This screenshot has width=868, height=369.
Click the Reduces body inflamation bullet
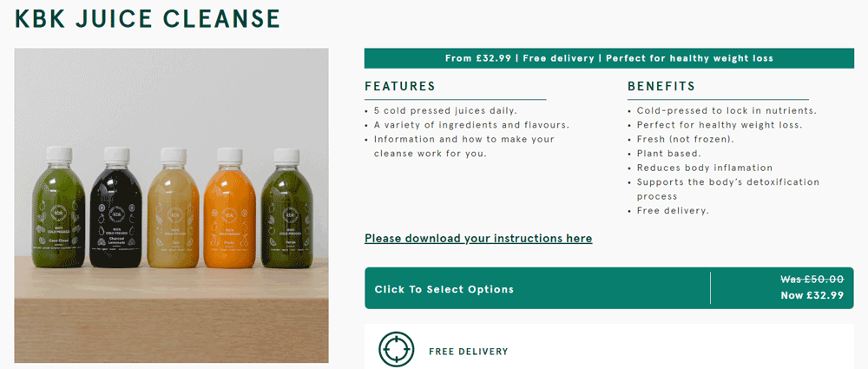(x=700, y=168)
